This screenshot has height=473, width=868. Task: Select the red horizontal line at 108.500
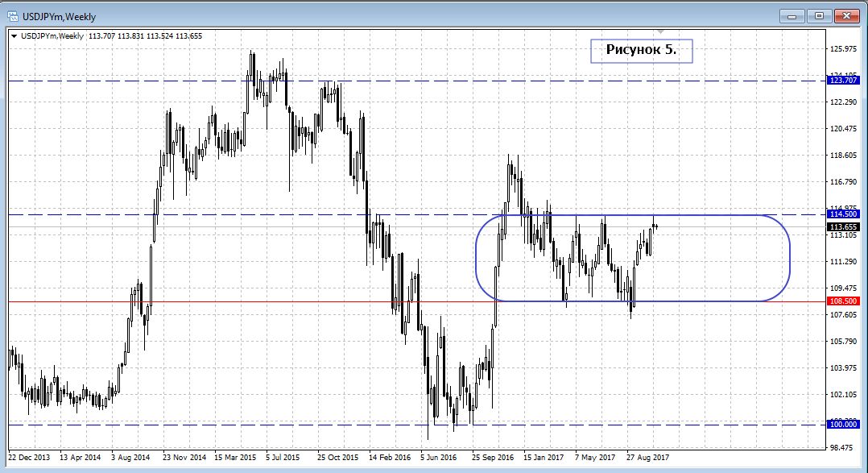[x=242, y=301]
